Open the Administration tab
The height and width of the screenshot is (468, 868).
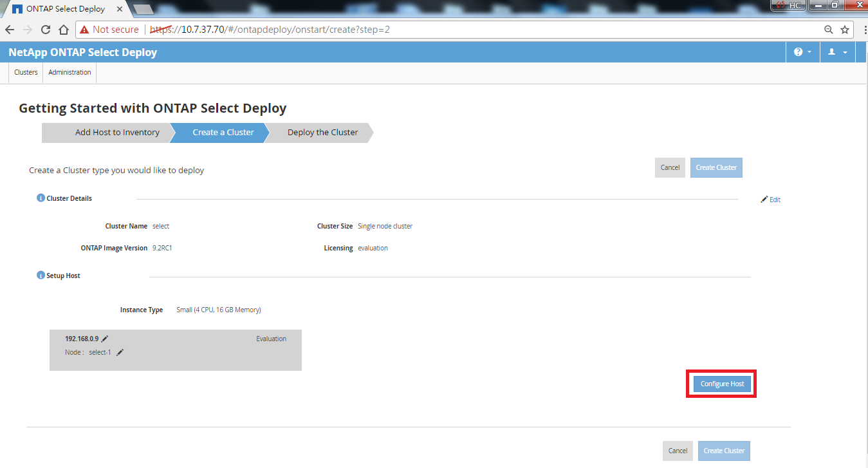69,72
